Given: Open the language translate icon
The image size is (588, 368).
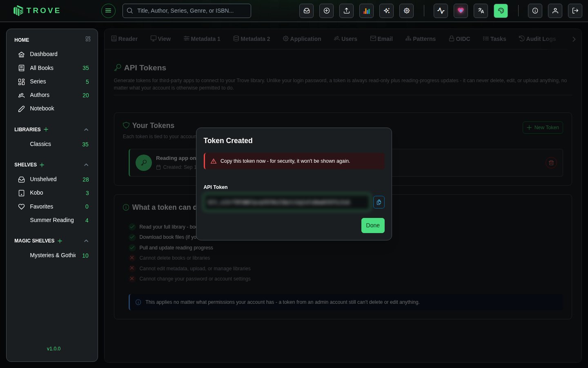Looking at the screenshot, I should [481, 11].
